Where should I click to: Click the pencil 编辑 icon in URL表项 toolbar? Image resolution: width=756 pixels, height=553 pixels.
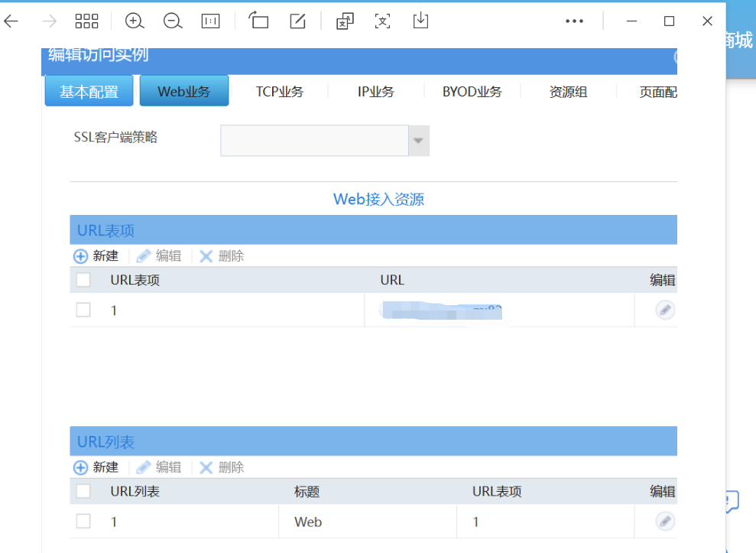[144, 256]
